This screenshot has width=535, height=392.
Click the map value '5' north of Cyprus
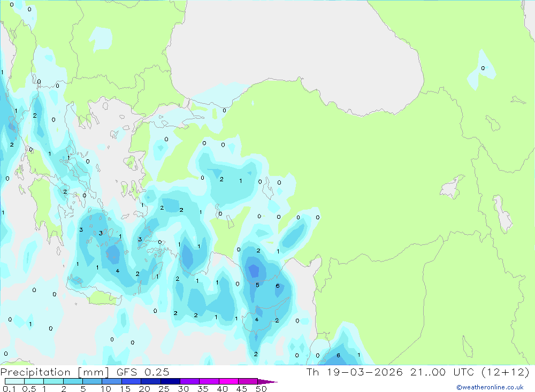click(258, 285)
